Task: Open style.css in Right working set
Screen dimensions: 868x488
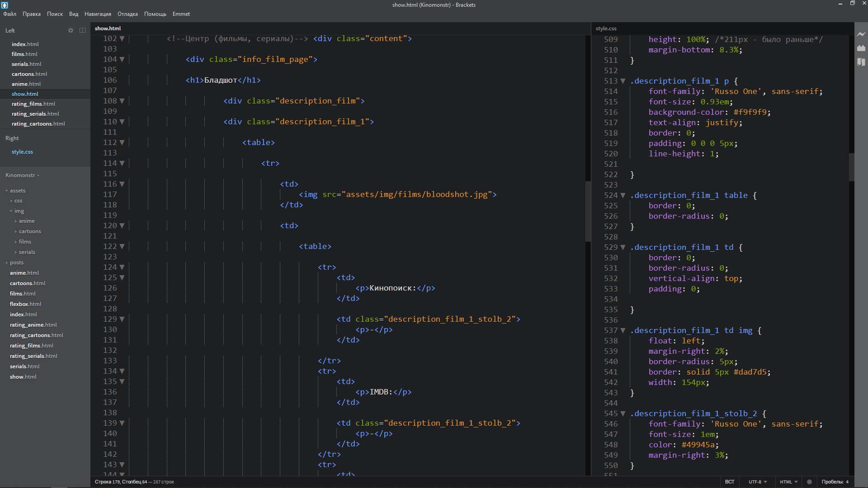Action: click(22, 152)
